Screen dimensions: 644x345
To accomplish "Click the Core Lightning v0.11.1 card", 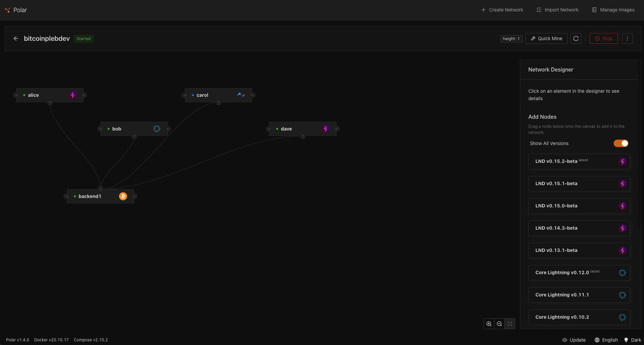I will pos(579,295).
